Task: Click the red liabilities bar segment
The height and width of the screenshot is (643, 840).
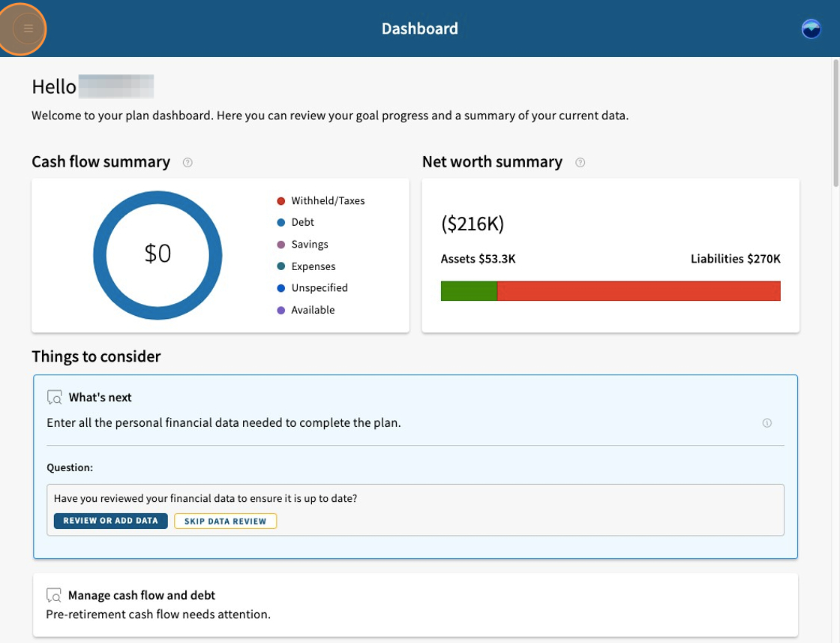Action: point(638,291)
